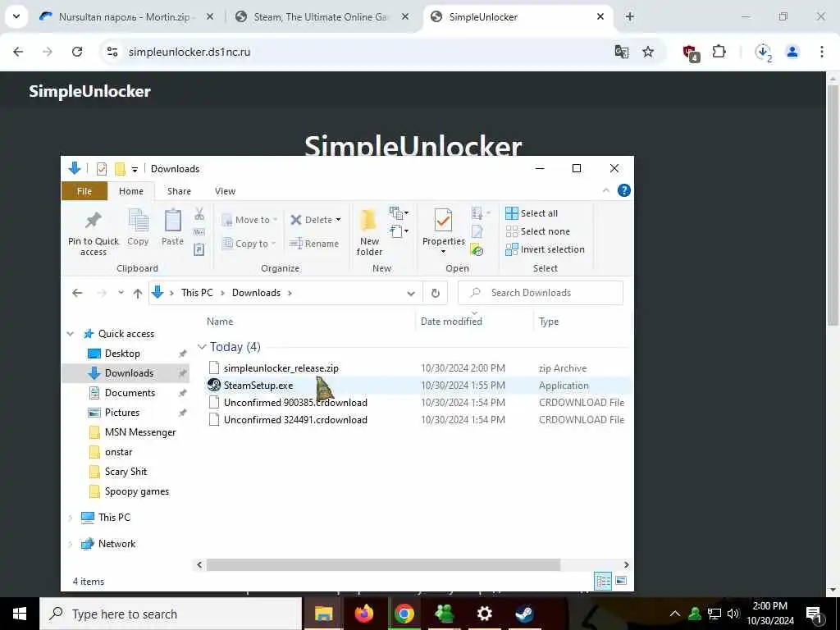Click the Rename button

pos(314,243)
